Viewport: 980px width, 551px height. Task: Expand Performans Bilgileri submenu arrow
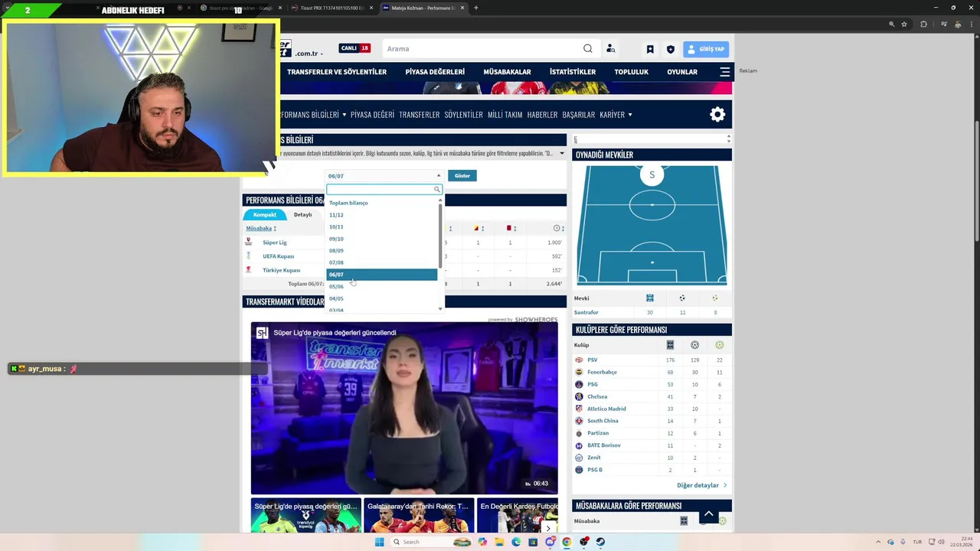pyautogui.click(x=345, y=115)
